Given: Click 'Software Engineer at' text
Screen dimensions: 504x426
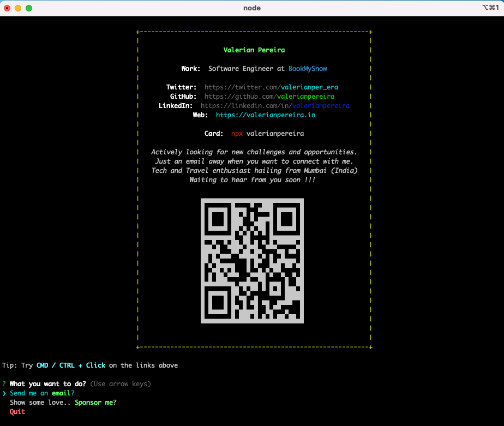Looking at the screenshot, I should pos(247,69).
